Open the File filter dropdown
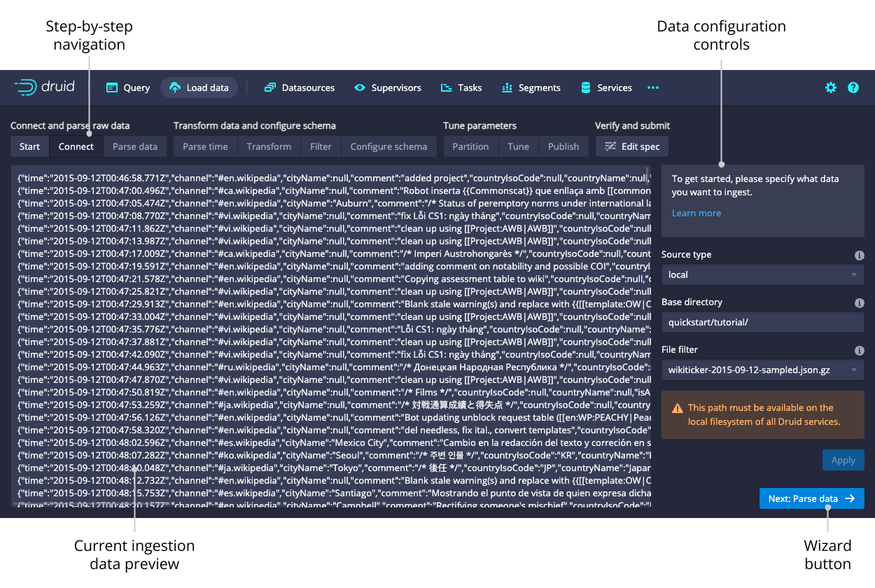This screenshot has width=875, height=588. [x=762, y=370]
